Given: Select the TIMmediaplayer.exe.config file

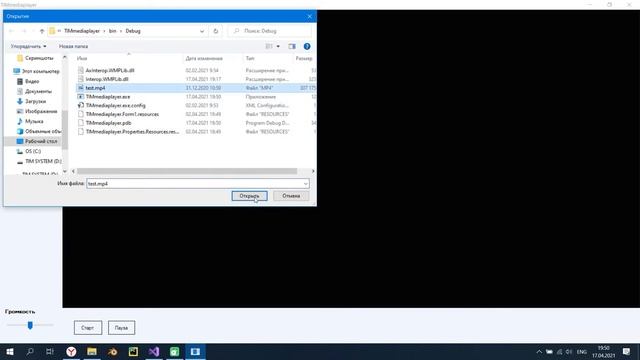Looking at the screenshot, I should [116, 105].
